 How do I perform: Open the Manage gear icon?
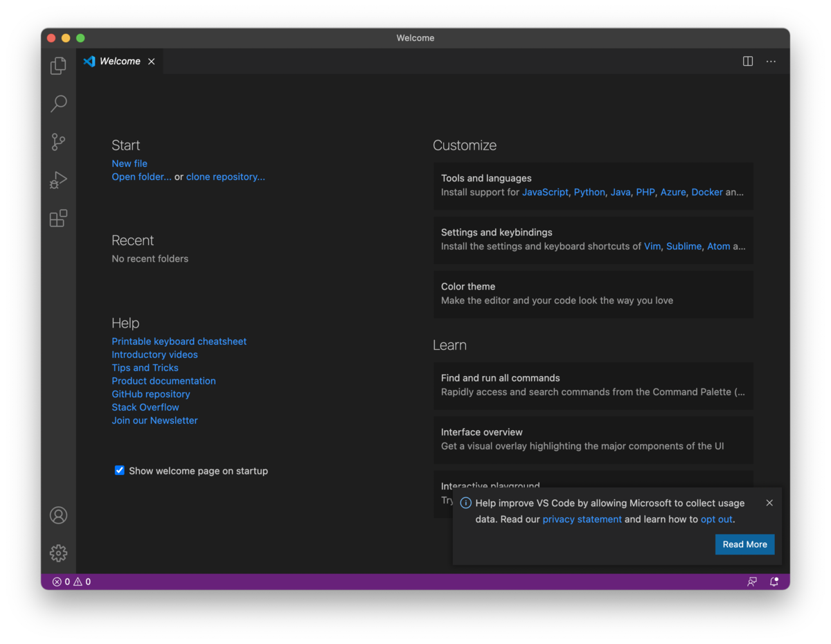[58, 553]
